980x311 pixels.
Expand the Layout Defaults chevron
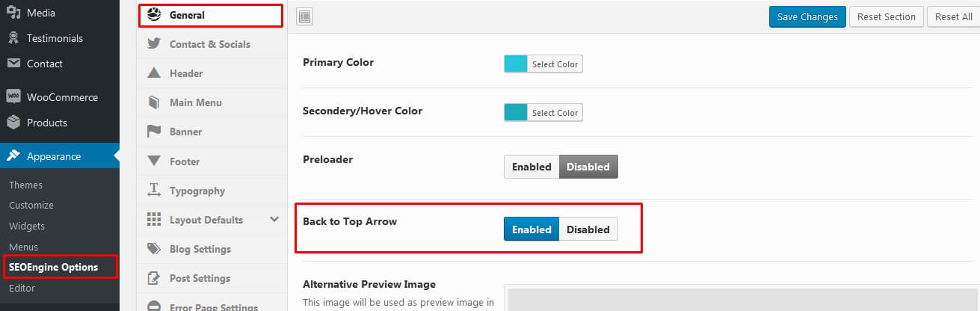[x=274, y=220]
